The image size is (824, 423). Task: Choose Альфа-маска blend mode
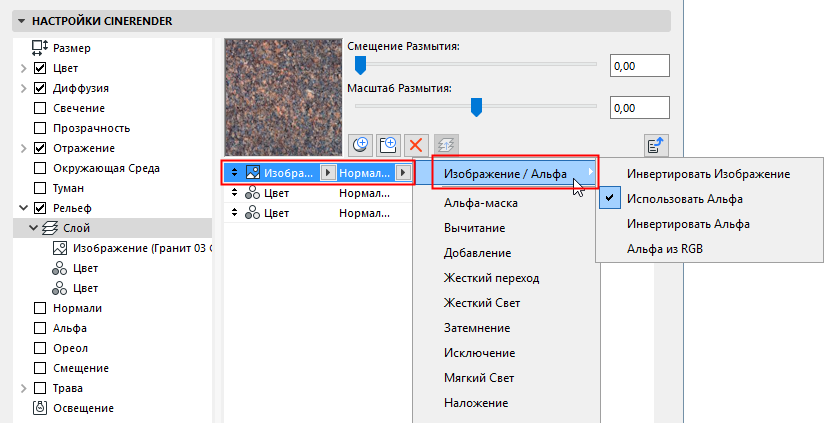(x=481, y=203)
